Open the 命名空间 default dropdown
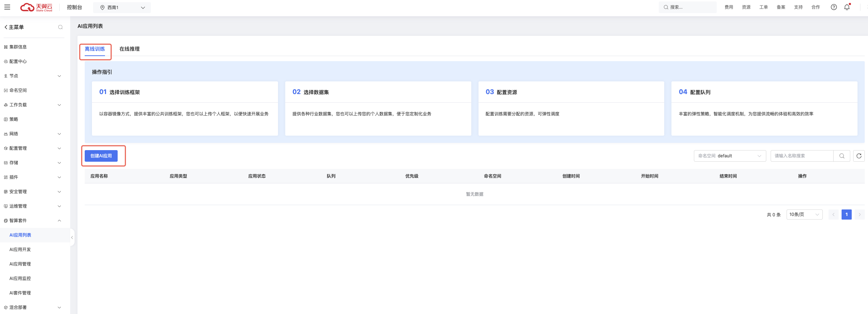This screenshot has width=868, height=314. tap(729, 156)
